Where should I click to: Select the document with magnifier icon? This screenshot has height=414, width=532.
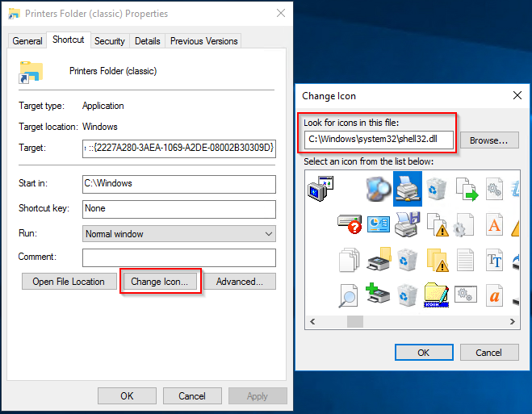pyautogui.click(x=349, y=295)
